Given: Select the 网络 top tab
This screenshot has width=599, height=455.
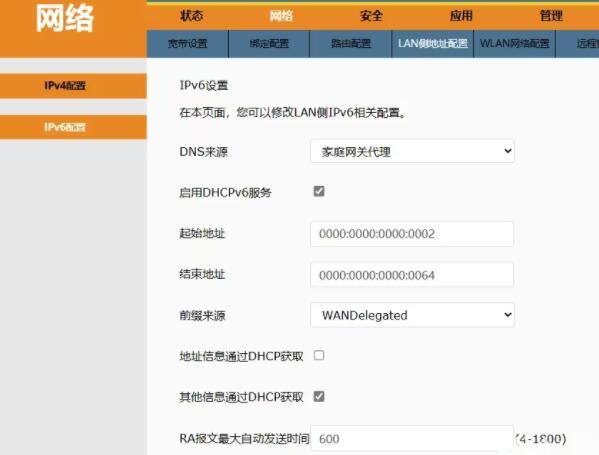Looking at the screenshot, I should pos(282,16).
